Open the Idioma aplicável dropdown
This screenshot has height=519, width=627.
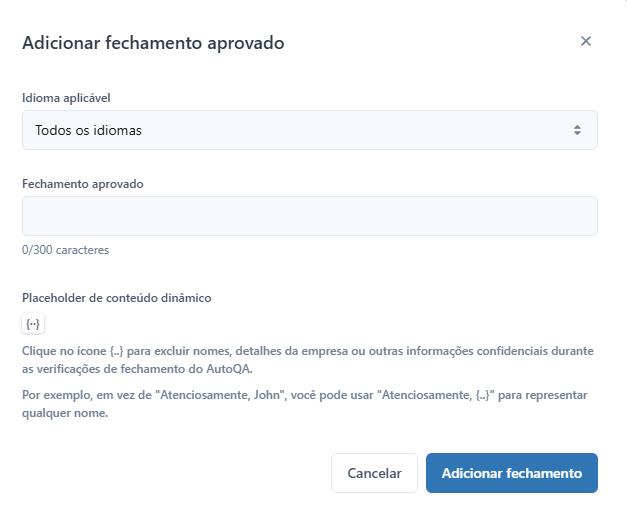310,130
